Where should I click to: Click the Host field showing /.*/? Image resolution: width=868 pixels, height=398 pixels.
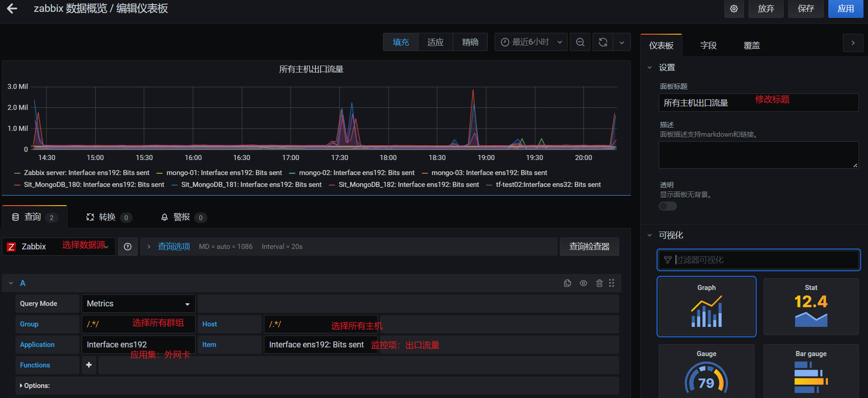coord(320,324)
